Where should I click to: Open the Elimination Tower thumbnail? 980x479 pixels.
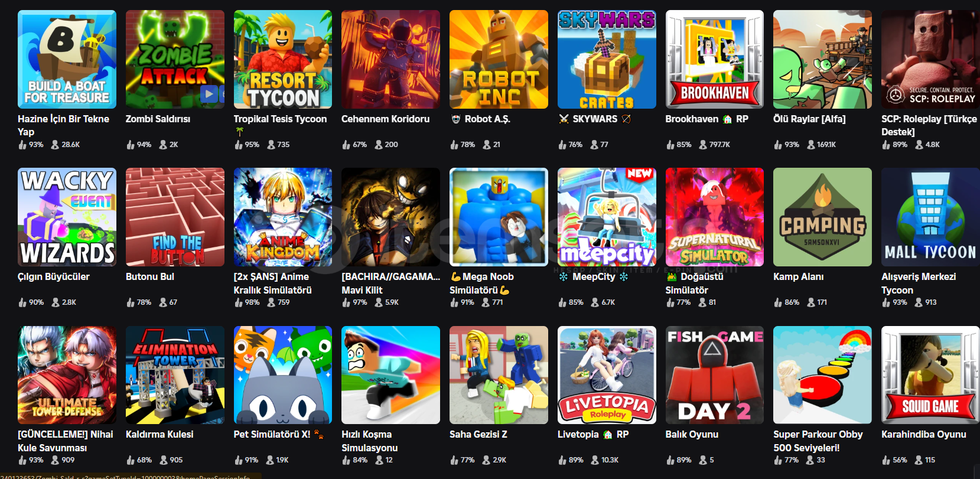click(x=175, y=375)
